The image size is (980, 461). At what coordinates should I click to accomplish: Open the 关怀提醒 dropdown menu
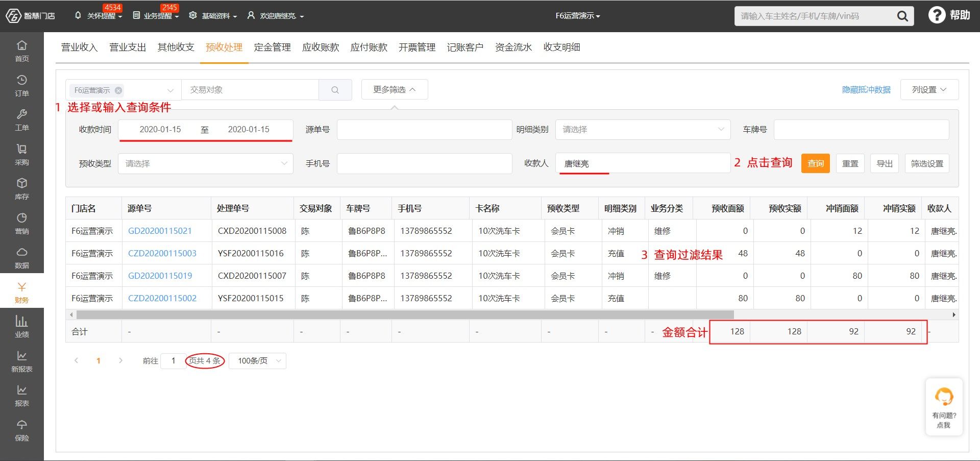click(99, 16)
